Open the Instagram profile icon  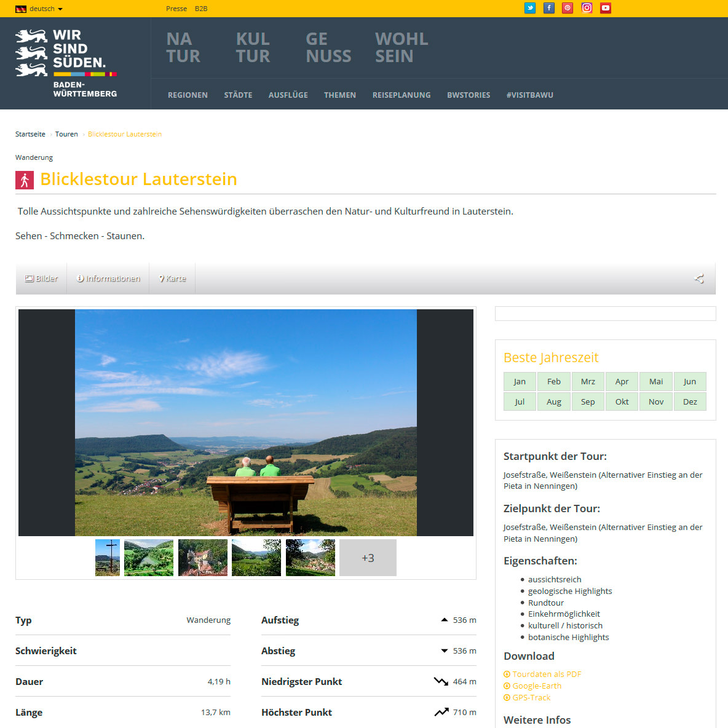(587, 8)
